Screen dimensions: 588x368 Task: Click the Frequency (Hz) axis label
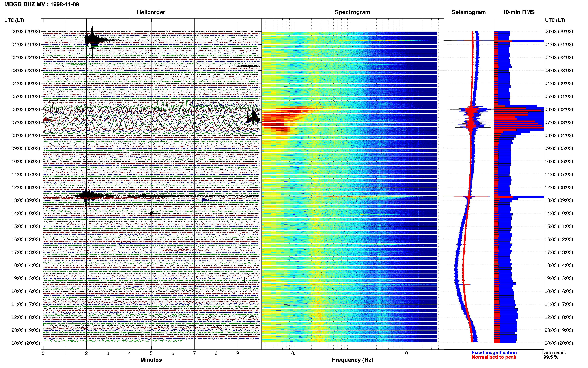coord(352,360)
